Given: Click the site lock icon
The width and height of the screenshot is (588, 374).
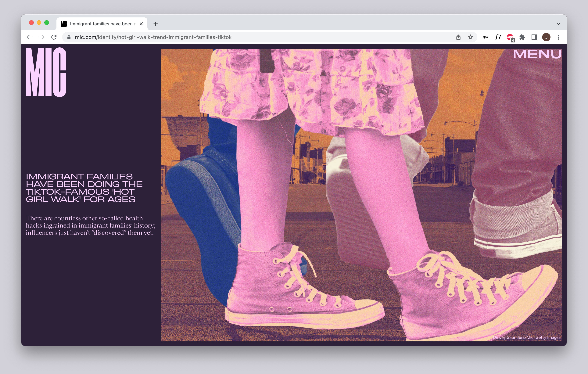Looking at the screenshot, I should click(x=69, y=37).
